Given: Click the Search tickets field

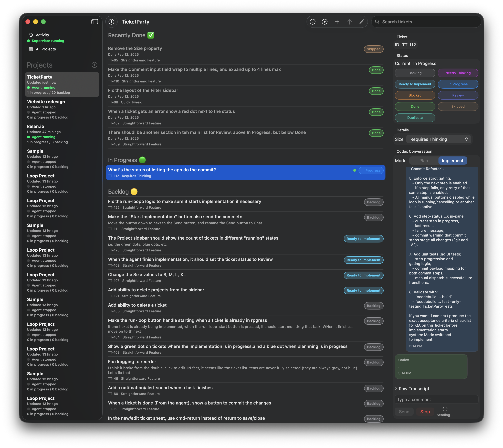Looking at the screenshot, I should pyautogui.click(x=426, y=22).
